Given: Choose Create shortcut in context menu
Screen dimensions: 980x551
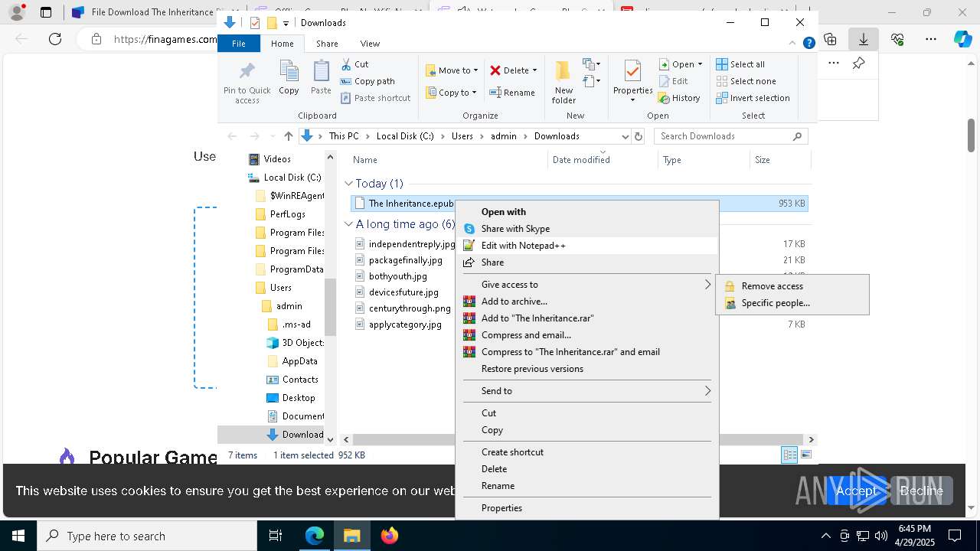Looking at the screenshot, I should click(x=586, y=452).
